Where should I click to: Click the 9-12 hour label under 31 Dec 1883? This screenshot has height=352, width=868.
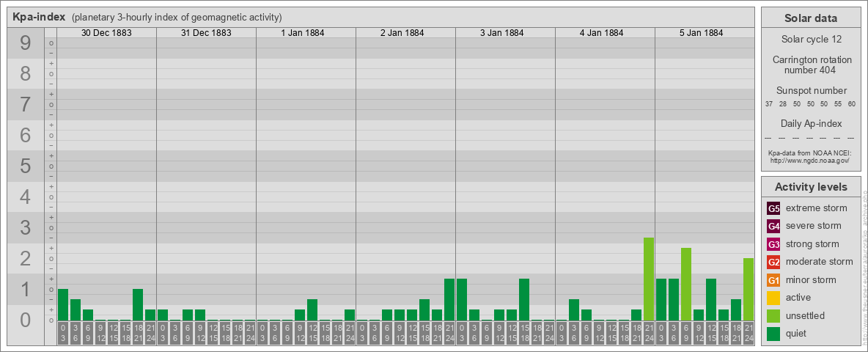tap(200, 333)
